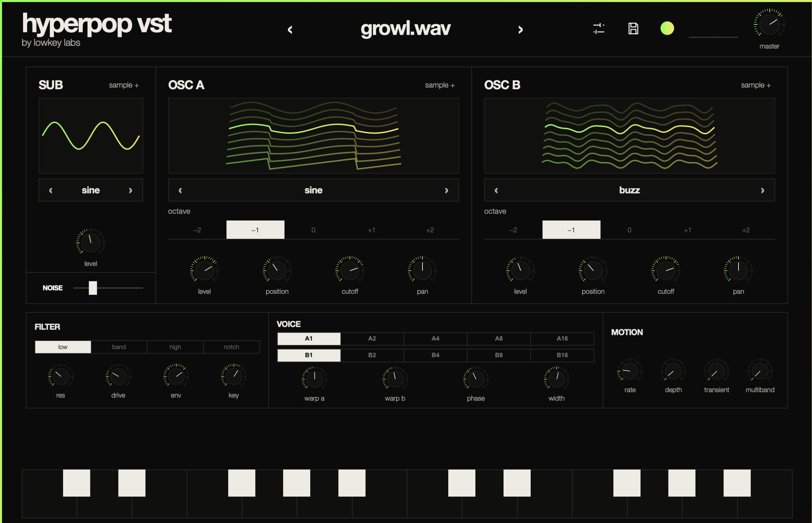This screenshot has height=523, width=812.
Task: Select A2 voice count
Action: [x=372, y=338]
